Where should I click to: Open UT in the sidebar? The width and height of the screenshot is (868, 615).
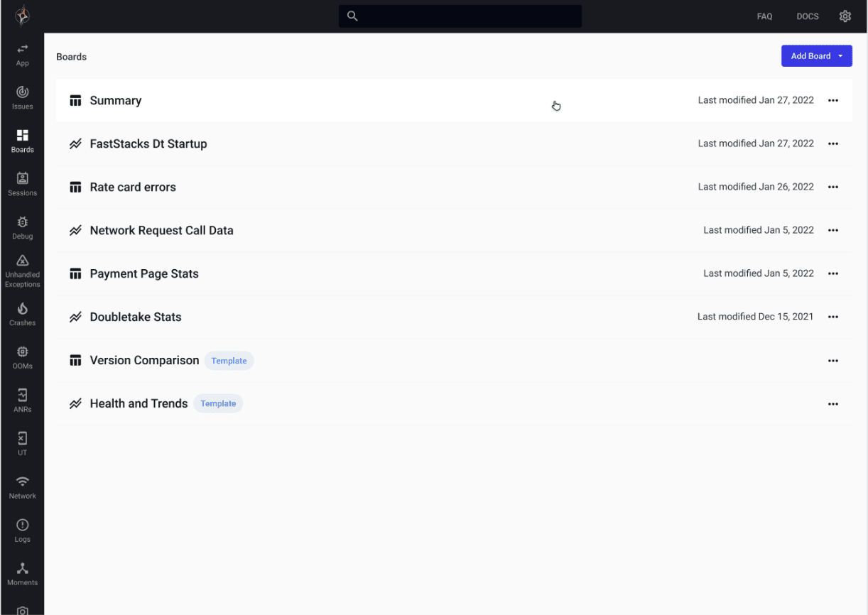(x=23, y=445)
